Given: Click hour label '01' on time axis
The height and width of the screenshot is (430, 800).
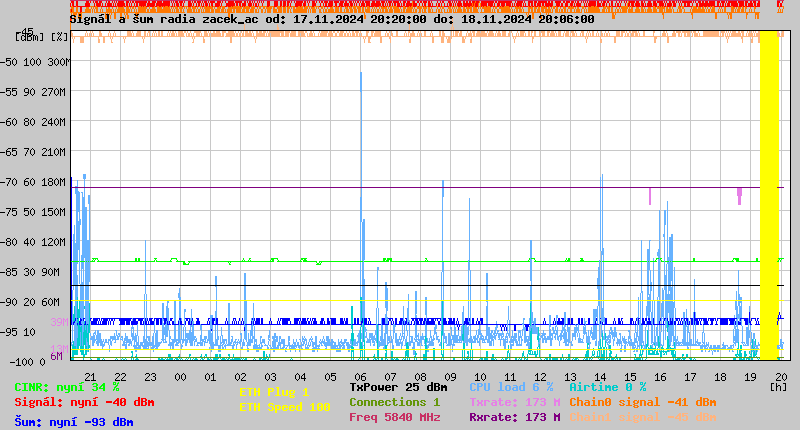Looking at the screenshot, I should pyautogui.click(x=210, y=377).
